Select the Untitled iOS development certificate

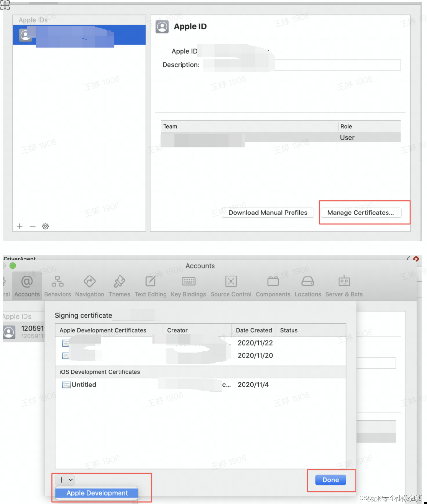click(x=84, y=385)
